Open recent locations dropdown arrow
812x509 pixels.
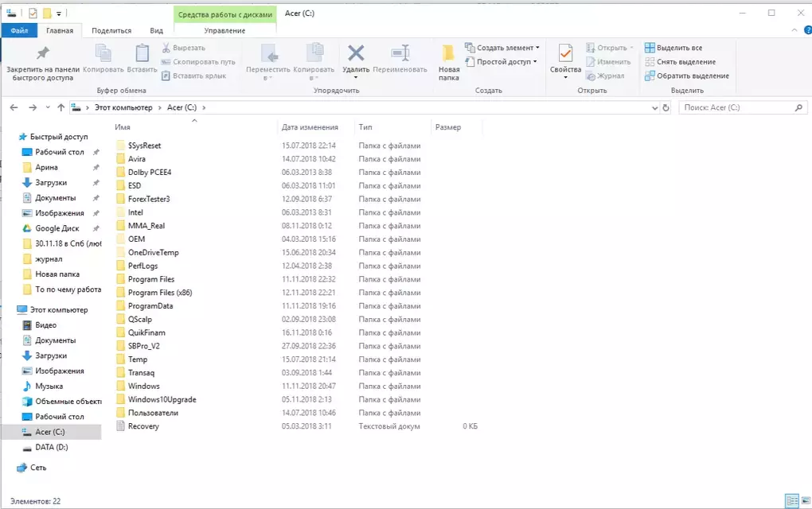(x=48, y=107)
